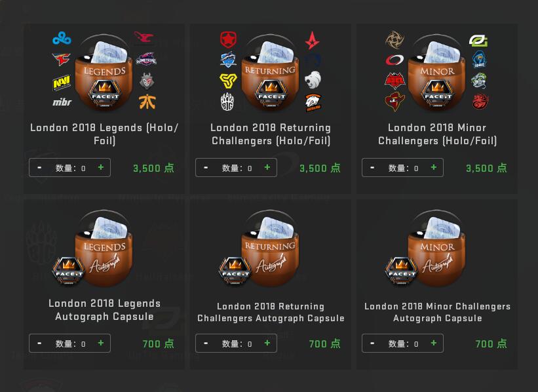Open the Minor Challengers Holo/Foil capsule image

tap(437, 72)
